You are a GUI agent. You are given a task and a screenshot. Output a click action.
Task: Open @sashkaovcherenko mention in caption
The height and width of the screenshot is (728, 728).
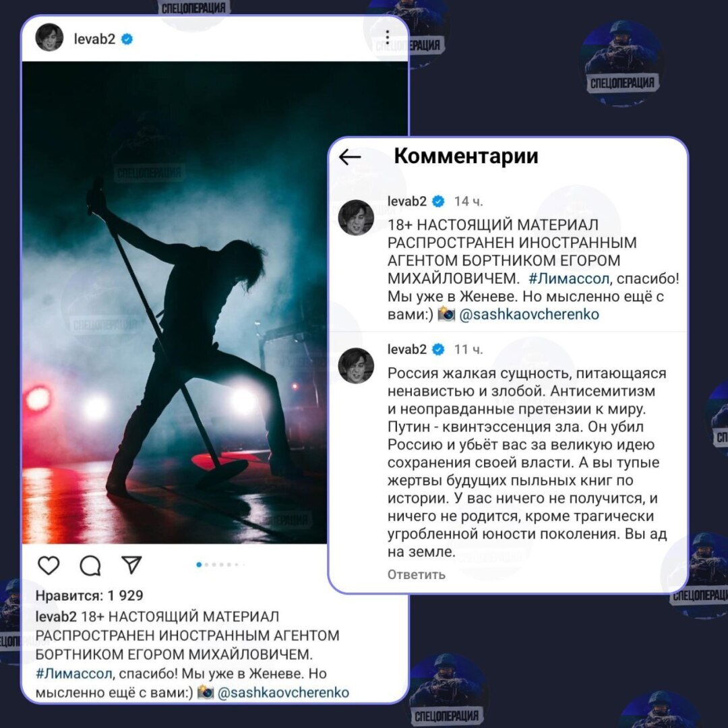(x=283, y=693)
